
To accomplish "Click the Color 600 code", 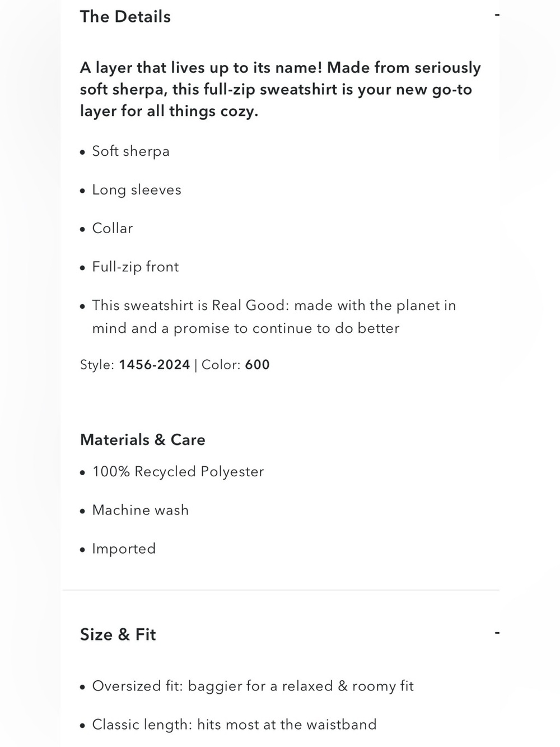I will coord(258,365).
